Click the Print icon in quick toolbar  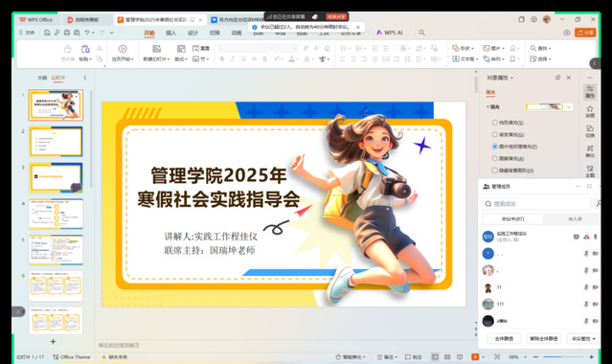67,33
